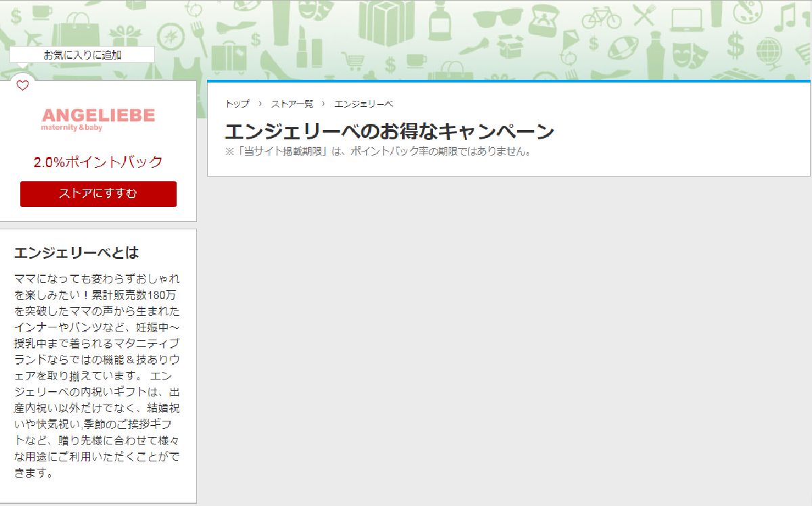This screenshot has width=812, height=506.
Task: Click the お気に入りに追加 tooltip label
Action: [83, 55]
